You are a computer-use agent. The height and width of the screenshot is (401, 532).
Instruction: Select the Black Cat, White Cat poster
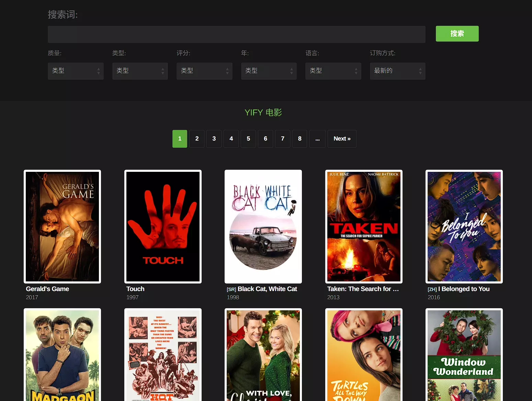coord(263,226)
